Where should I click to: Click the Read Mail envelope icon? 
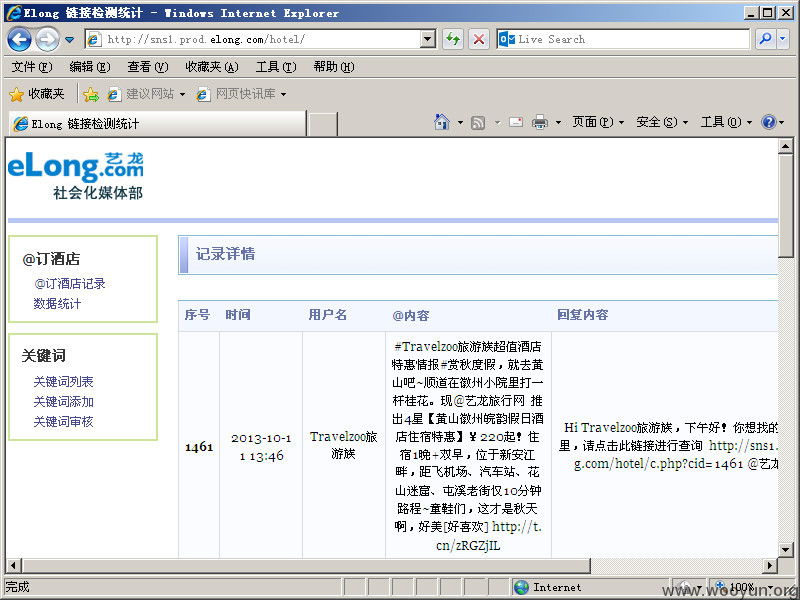pos(516,122)
